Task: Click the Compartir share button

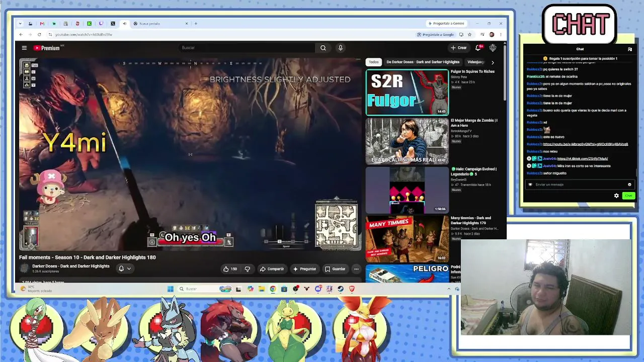Action: (272, 269)
